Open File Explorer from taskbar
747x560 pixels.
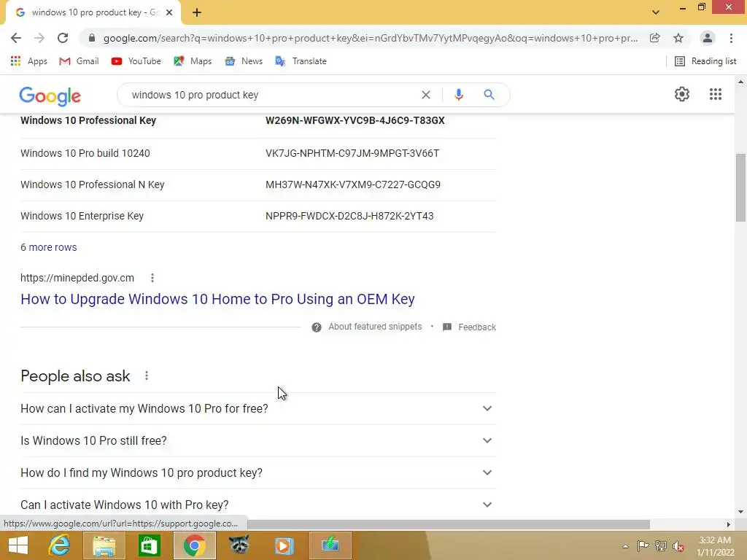tap(104, 545)
